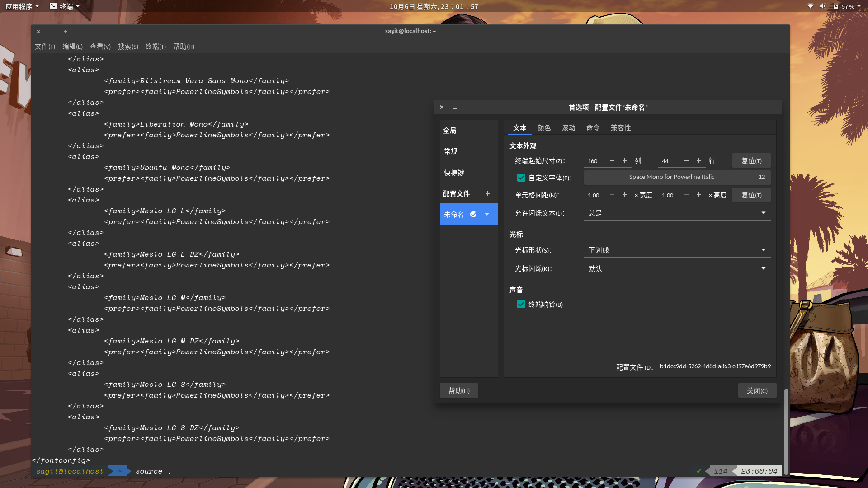Add a new profile with the + icon

coord(488,193)
